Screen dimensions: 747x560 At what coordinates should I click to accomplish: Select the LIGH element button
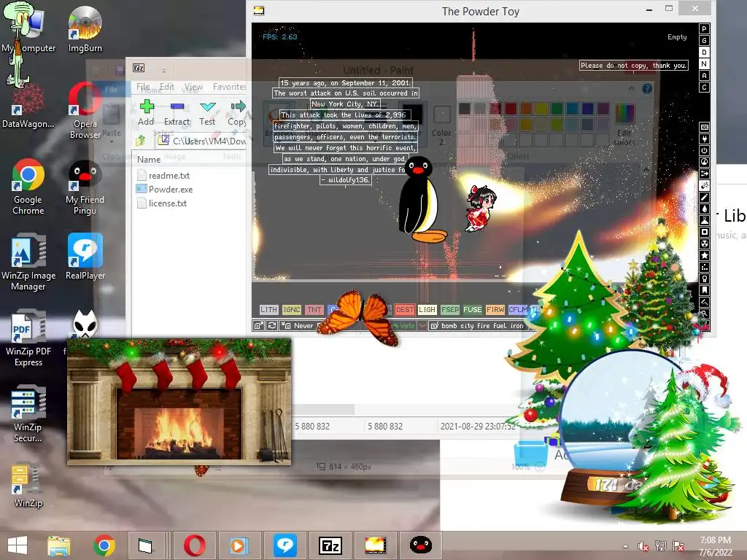tap(427, 309)
